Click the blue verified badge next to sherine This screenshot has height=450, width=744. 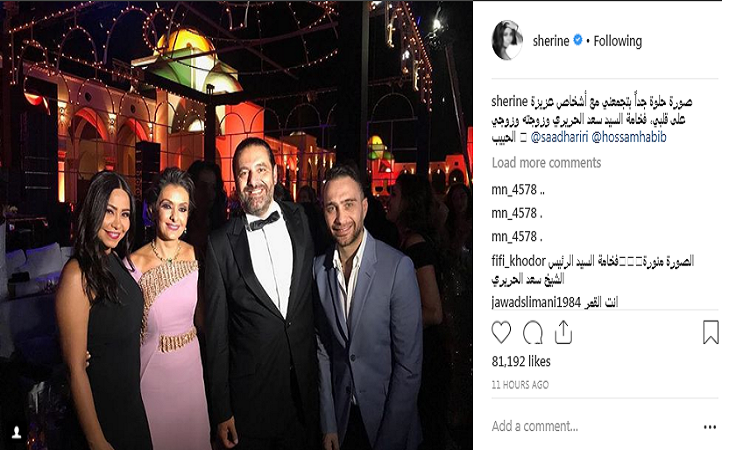pos(577,40)
